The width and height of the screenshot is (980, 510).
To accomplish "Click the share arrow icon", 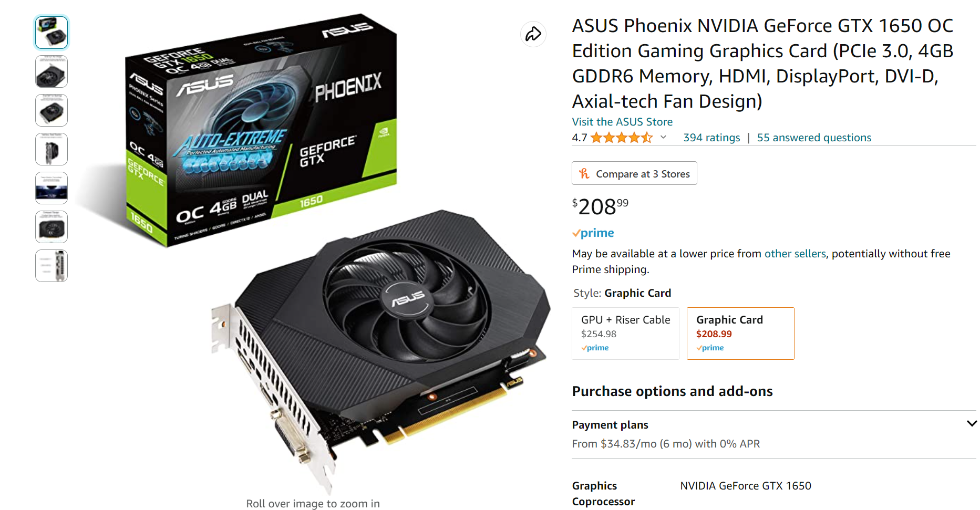I will (533, 34).
